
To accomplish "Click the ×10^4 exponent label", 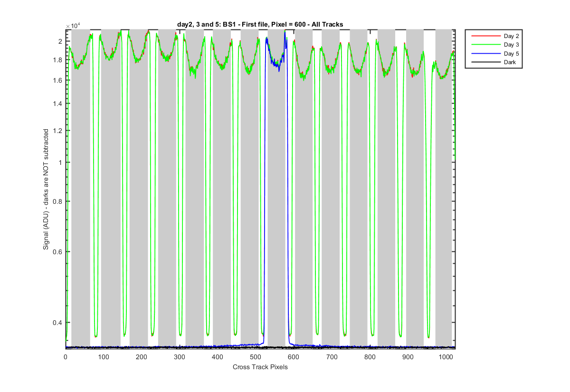I will click(x=74, y=26).
